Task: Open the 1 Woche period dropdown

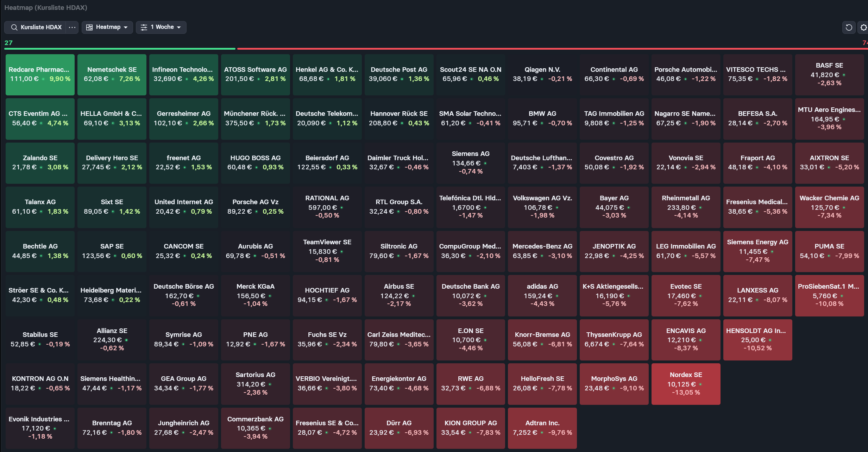Action: [x=161, y=27]
